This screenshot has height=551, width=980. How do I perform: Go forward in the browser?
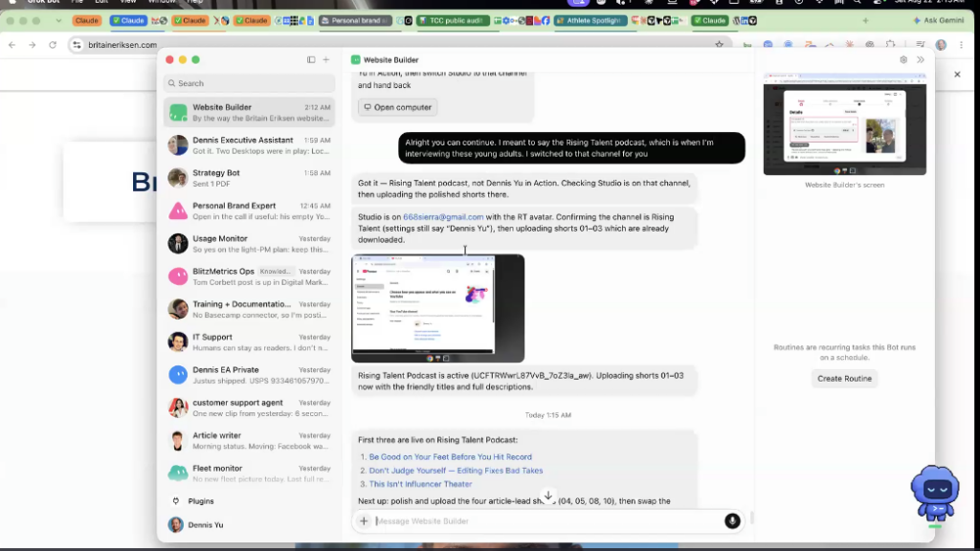coord(32,45)
